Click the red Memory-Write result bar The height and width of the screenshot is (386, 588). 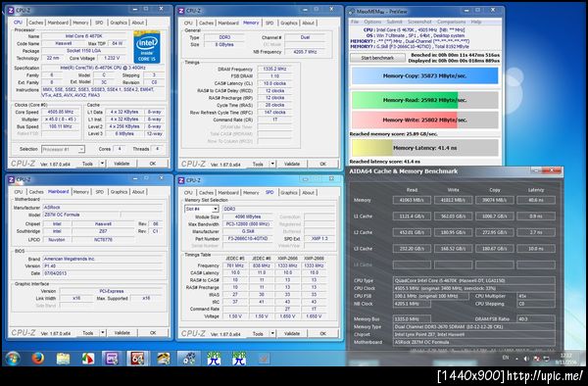tap(424, 120)
